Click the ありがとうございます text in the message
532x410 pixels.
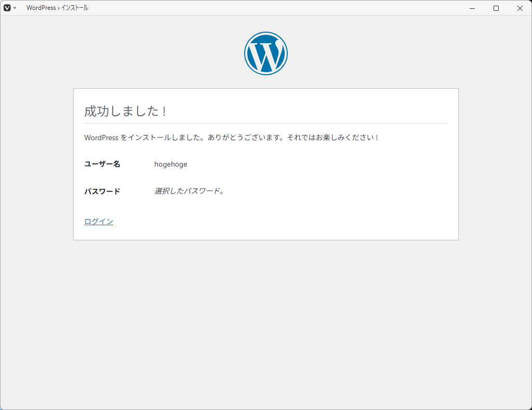[x=243, y=138]
